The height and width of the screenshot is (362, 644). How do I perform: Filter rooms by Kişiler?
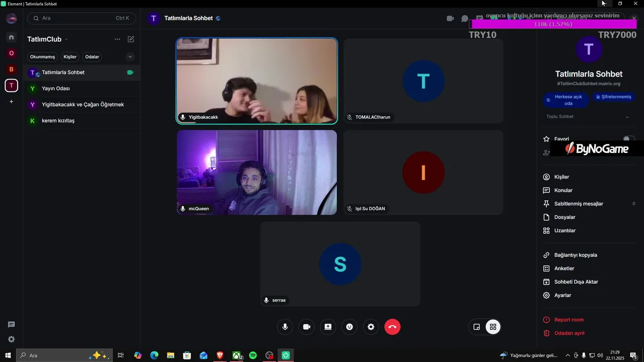(x=70, y=57)
